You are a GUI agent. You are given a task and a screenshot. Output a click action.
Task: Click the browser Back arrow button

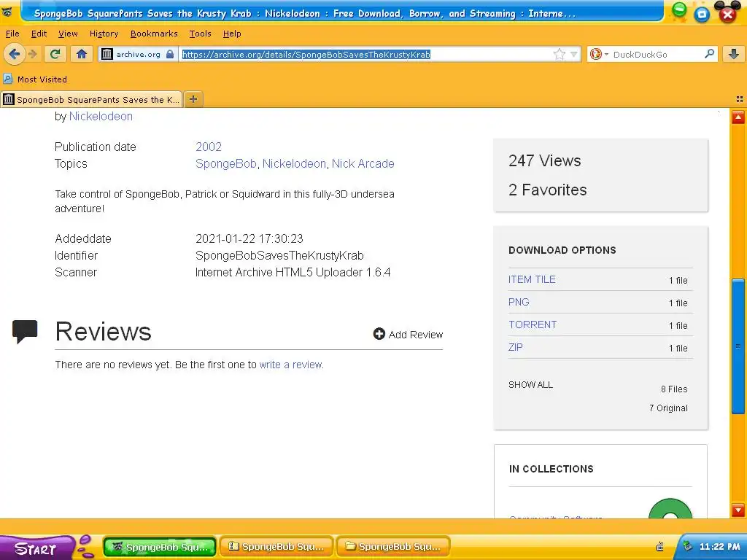click(14, 54)
